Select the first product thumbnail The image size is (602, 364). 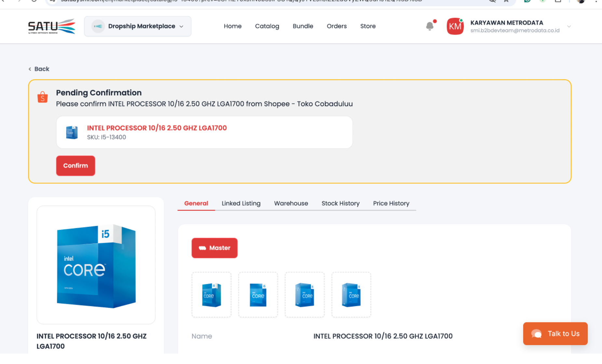click(212, 295)
